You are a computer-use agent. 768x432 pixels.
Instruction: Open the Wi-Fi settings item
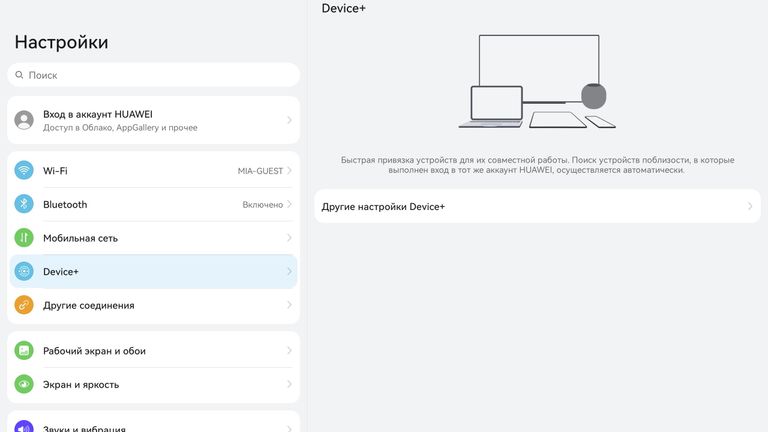pos(153,170)
